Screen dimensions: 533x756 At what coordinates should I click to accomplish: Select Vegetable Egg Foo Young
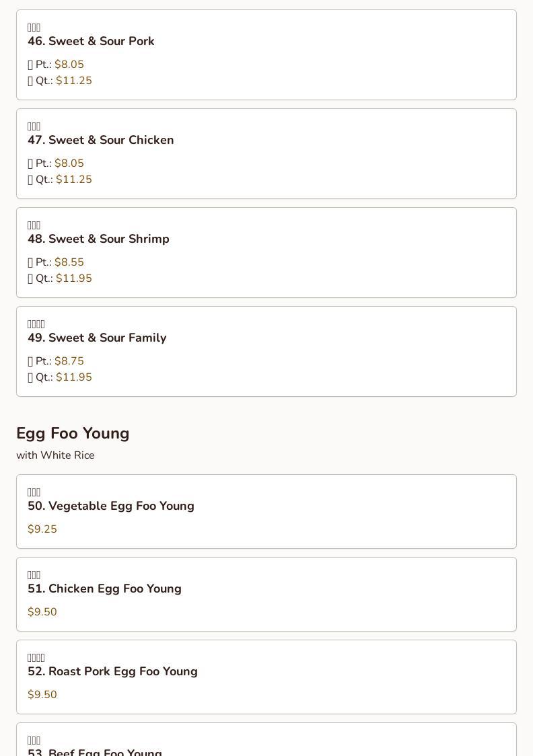coord(110,506)
